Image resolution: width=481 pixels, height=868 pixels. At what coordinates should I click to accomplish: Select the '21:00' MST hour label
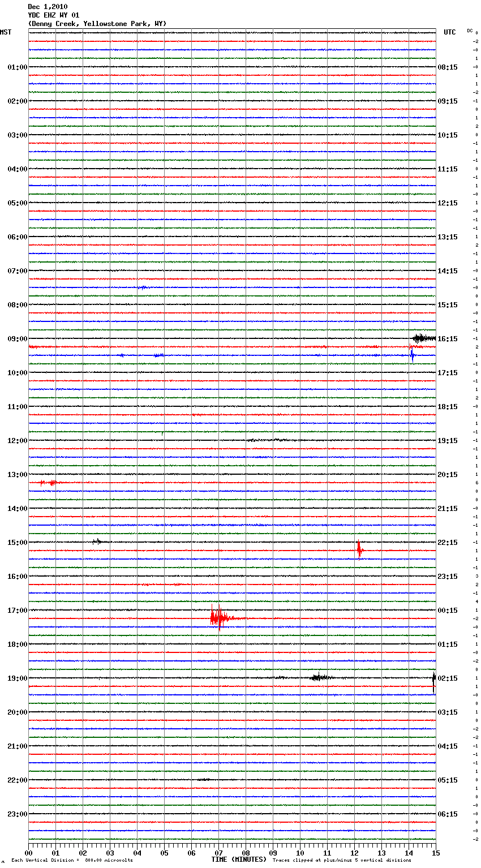pos(18,746)
